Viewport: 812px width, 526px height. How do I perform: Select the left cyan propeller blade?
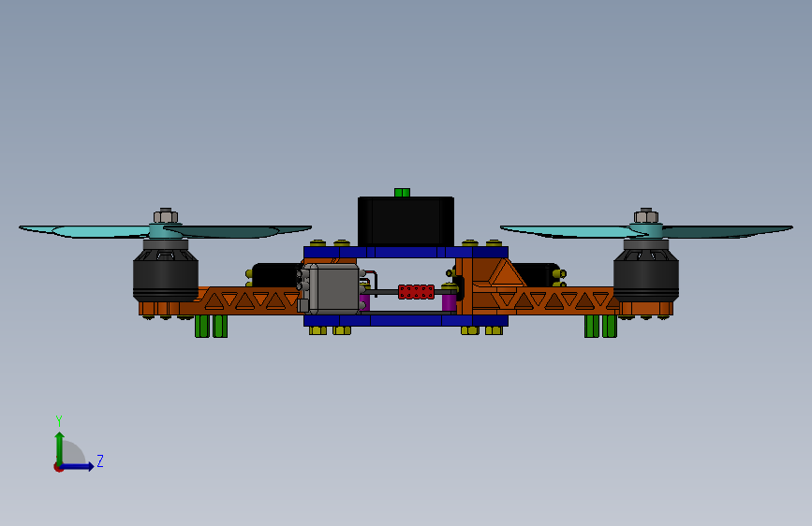point(166,231)
